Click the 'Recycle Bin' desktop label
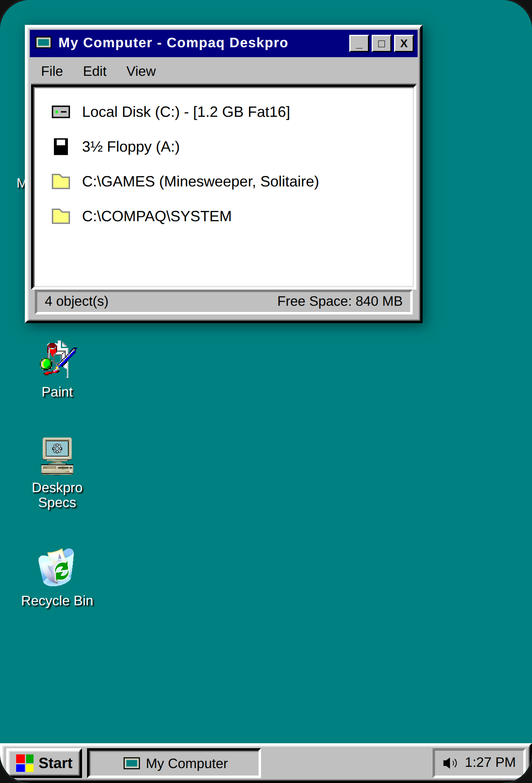Image resolution: width=532 pixels, height=783 pixels. [x=57, y=601]
